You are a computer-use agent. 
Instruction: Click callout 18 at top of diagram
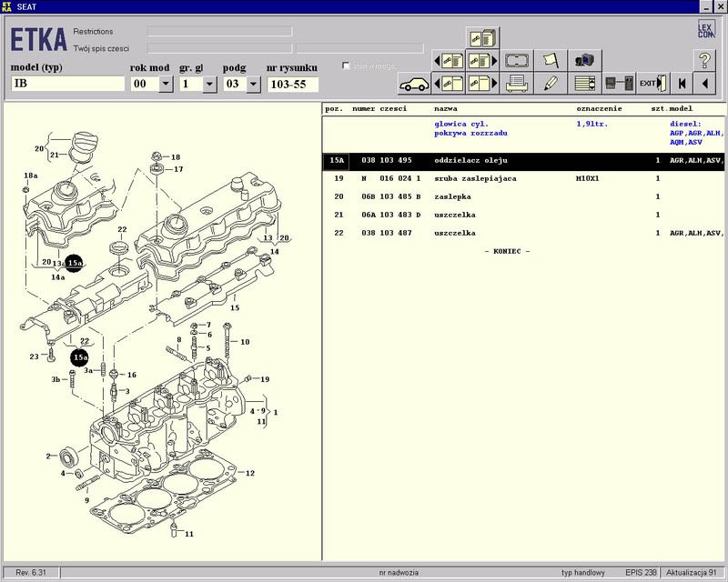(176, 157)
